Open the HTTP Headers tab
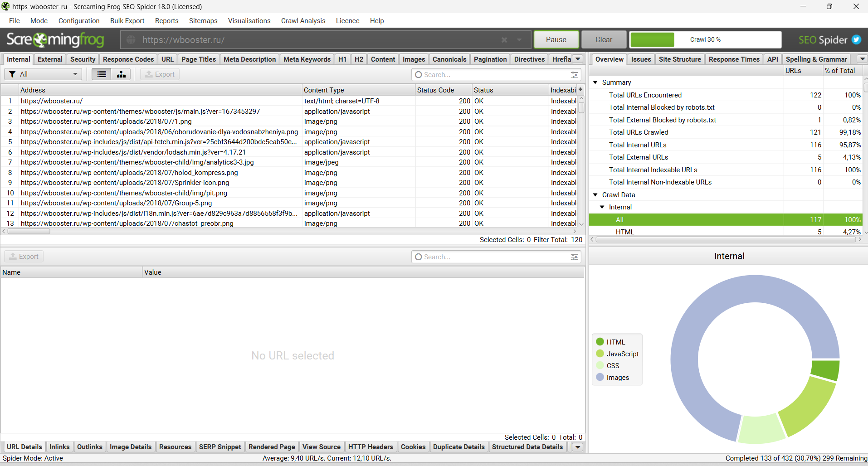Screen dimensions: 868x466 (x=371, y=447)
